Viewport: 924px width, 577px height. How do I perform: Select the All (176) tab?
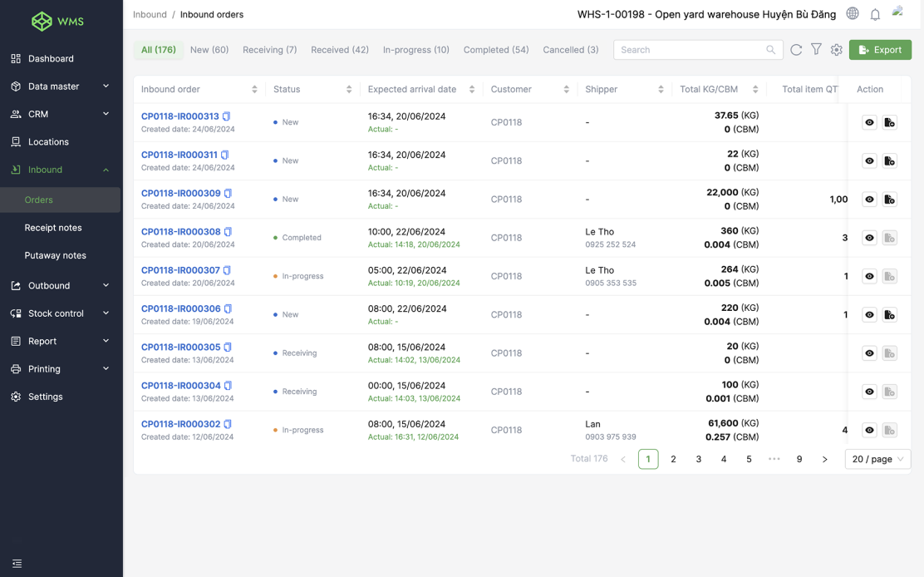(x=158, y=50)
